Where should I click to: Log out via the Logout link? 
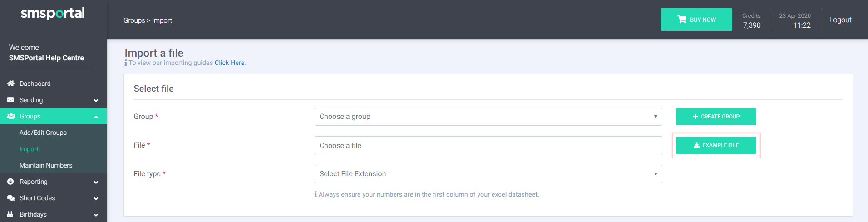(840, 20)
